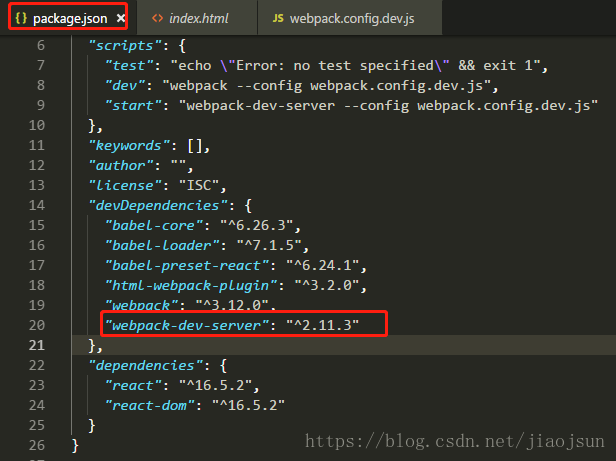Click the "dev" key on line 8

pos(125,85)
